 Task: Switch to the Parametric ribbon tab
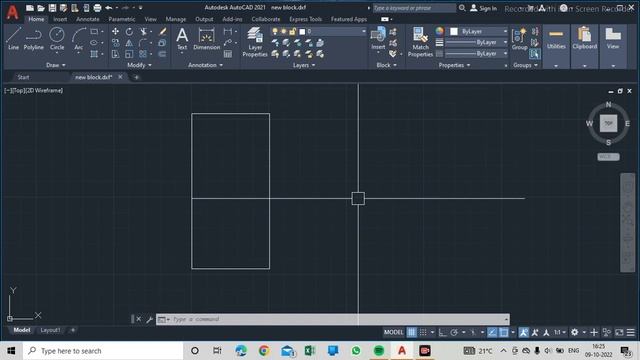pyautogui.click(x=122, y=19)
